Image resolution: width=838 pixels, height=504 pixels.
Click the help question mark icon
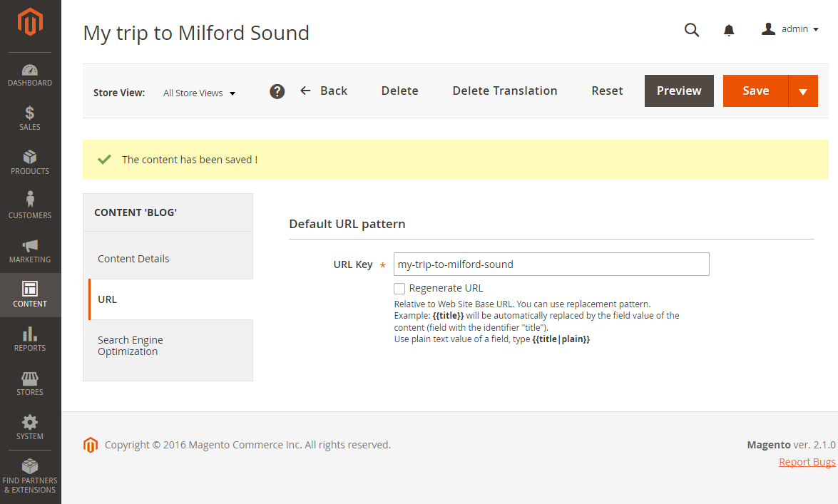click(277, 91)
